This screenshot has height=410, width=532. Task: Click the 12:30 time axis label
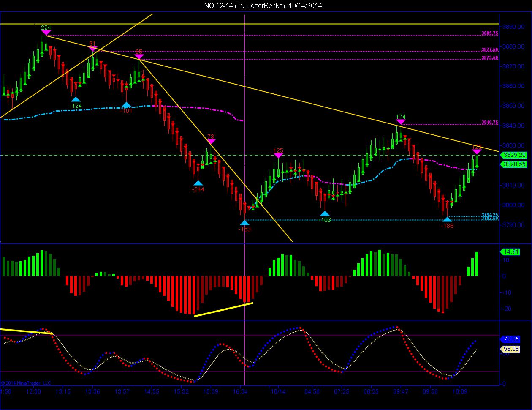point(33,392)
